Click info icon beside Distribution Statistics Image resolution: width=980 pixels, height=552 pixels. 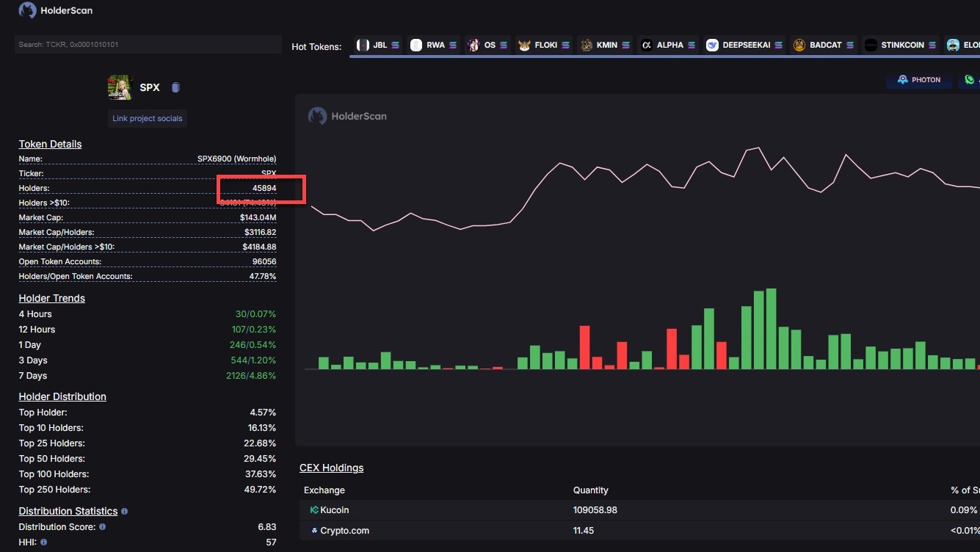[x=124, y=512]
